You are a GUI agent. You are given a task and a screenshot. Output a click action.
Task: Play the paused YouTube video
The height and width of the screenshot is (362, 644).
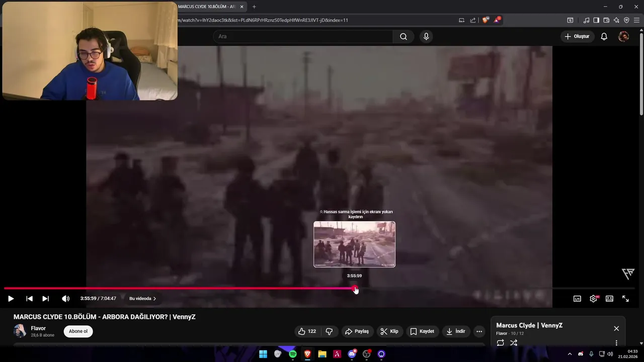point(11,299)
